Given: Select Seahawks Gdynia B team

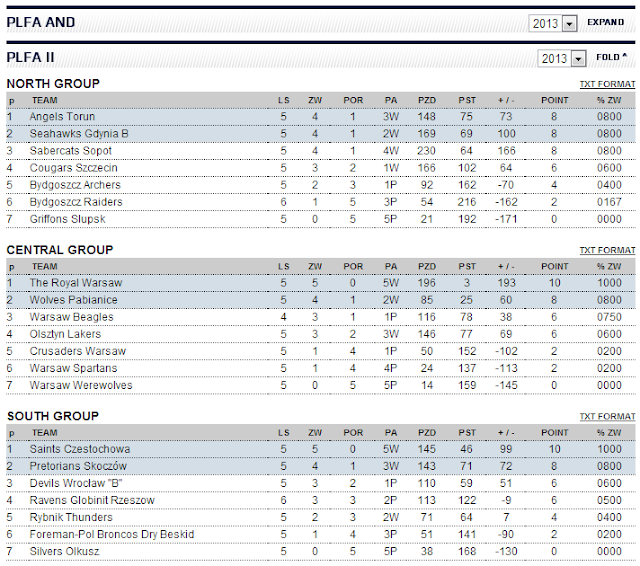Looking at the screenshot, I should [75, 133].
